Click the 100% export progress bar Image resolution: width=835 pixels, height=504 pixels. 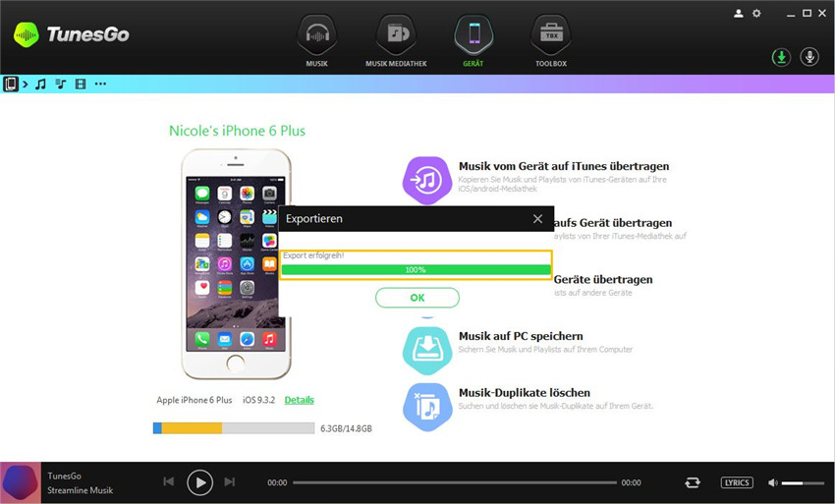coord(416,269)
